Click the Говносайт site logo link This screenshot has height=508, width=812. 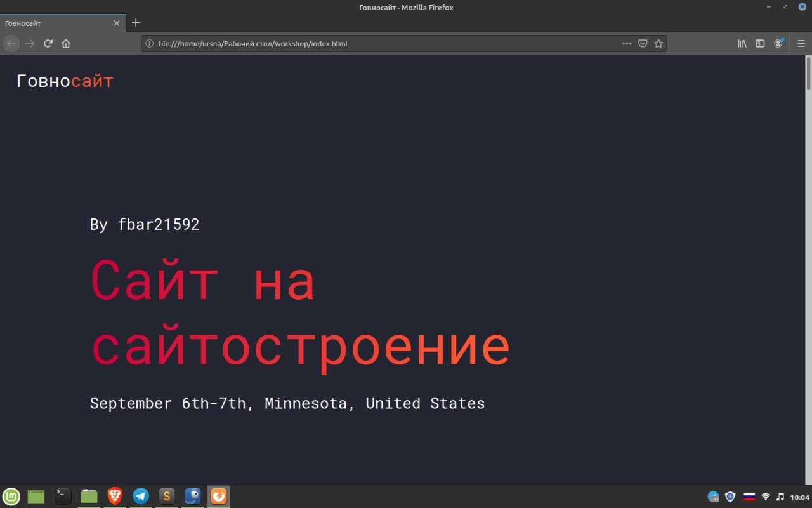(65, 81)
